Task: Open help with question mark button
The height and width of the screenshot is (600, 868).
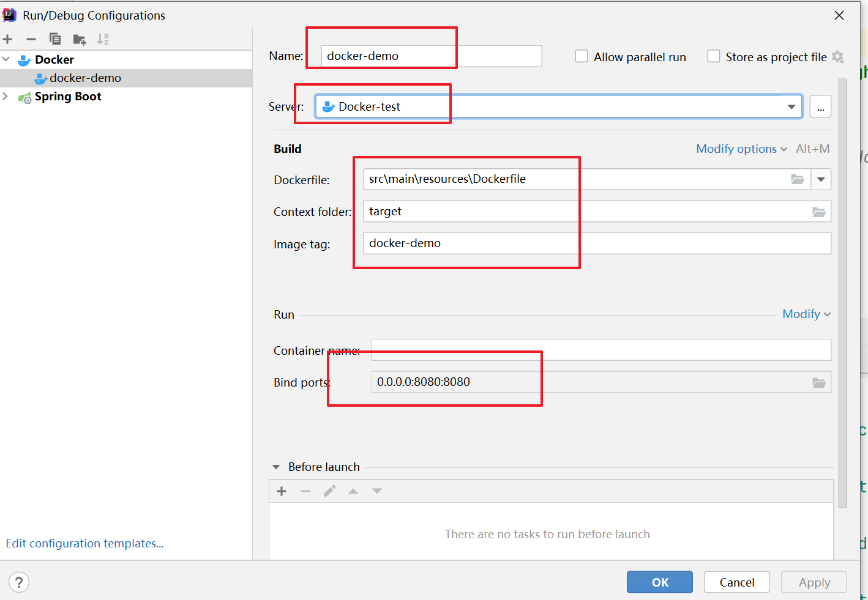Action: click(19, 582)
